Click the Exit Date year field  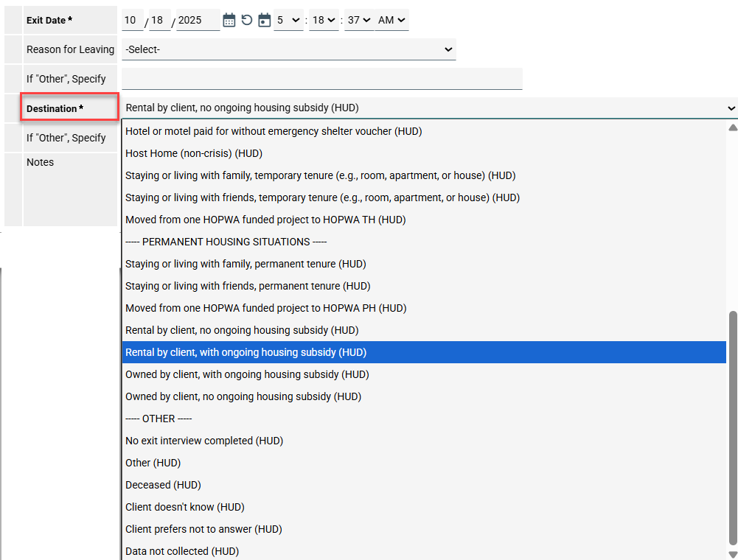pyautogui.click(x=198, y=21)
